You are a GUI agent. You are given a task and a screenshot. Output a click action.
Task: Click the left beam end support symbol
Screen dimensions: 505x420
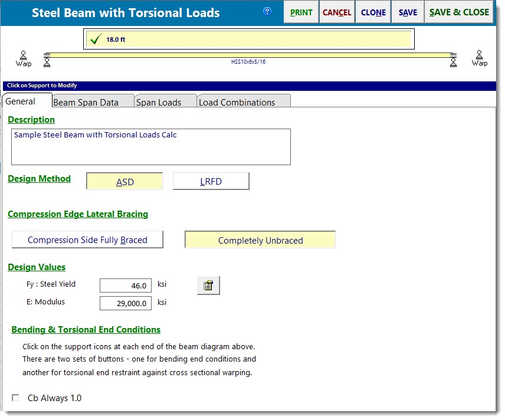point(47,60)
